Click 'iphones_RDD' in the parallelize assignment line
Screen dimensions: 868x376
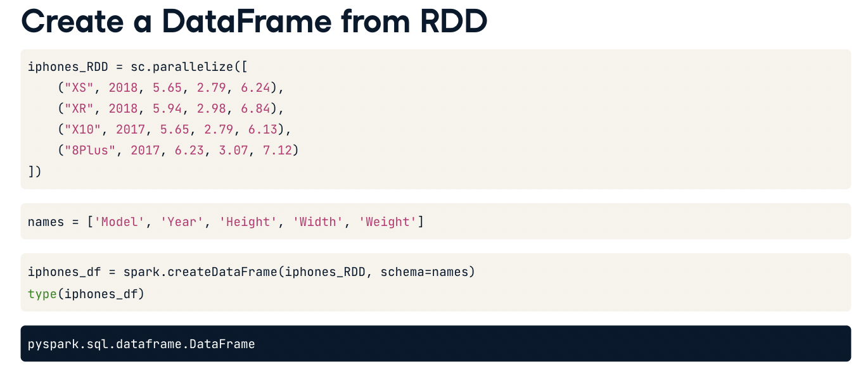point(68,66)
